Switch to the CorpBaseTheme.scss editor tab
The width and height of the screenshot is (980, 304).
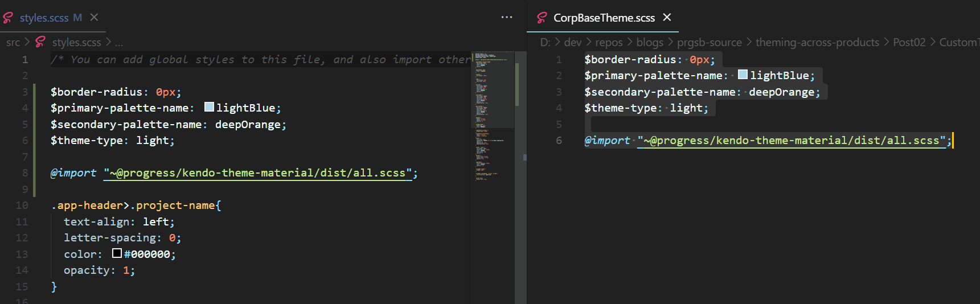coord(604,18)
